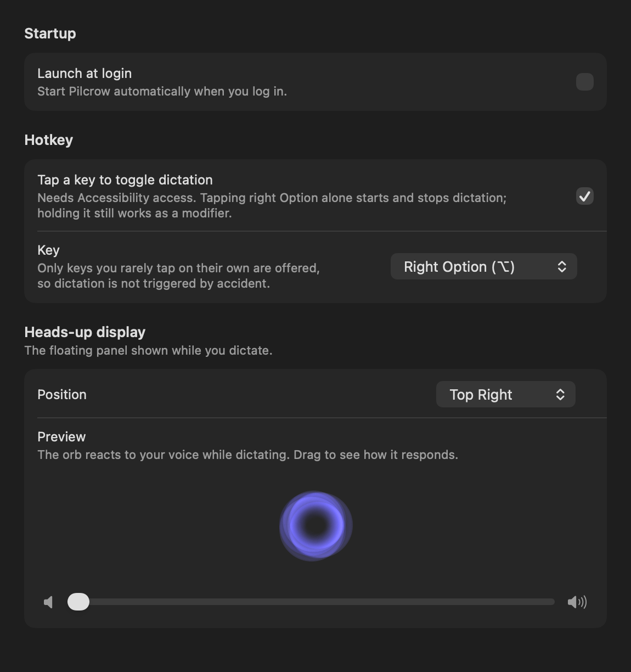Click 'The orb reacts to your voice' text

247,455
